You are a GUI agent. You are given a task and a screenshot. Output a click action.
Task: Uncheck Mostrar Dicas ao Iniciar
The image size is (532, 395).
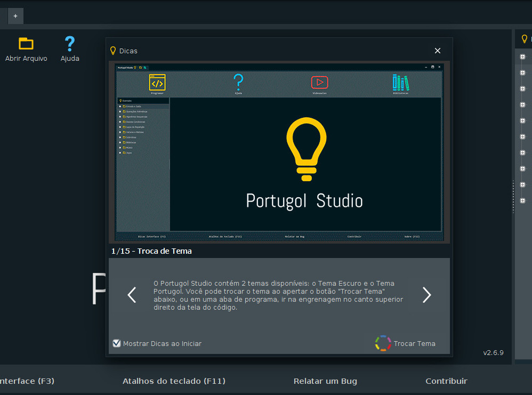117,343
